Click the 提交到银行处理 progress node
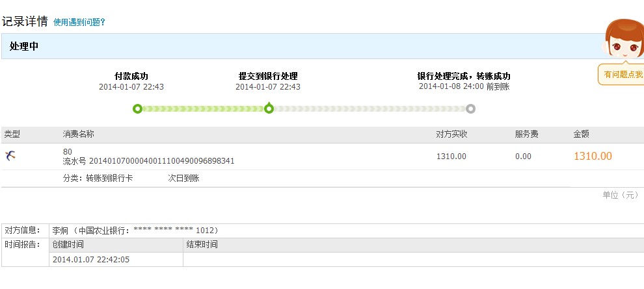 (x=269, y=108)
